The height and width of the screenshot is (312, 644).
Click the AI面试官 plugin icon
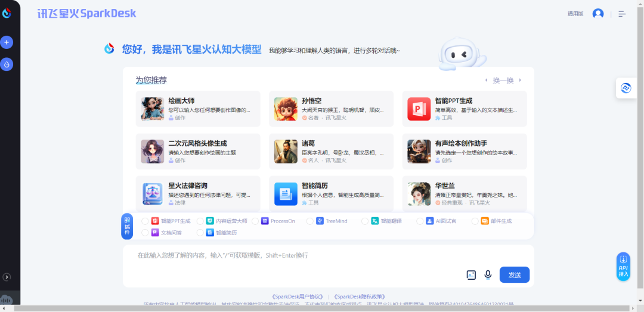pyautogui.click(x=429, y=221)
